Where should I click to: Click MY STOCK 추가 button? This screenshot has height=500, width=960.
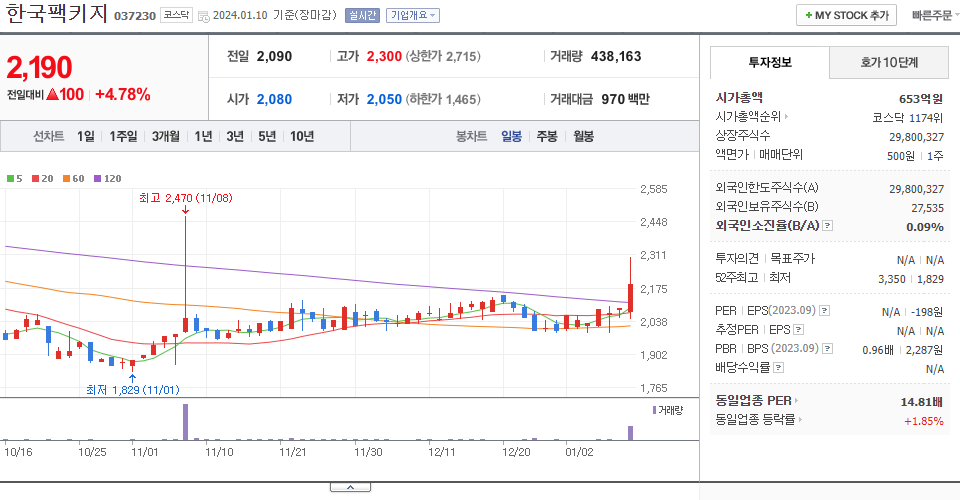(x=846, y=15)
